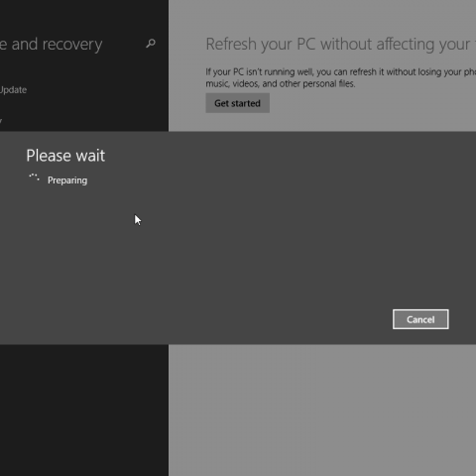Image resolution: width=476 pixels, height=476 pixels.
Task: Click Get started under Refresh your PC
Action: [237, 103]
